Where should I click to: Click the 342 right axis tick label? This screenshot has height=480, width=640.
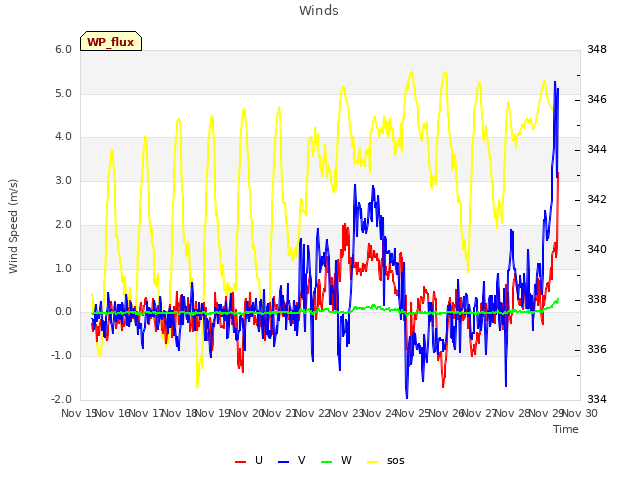[x=597, y=199]
